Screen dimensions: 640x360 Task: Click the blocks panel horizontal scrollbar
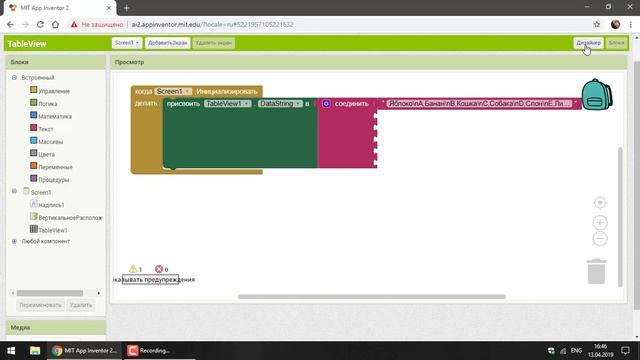pyautogui.click(x=50, y=293)
